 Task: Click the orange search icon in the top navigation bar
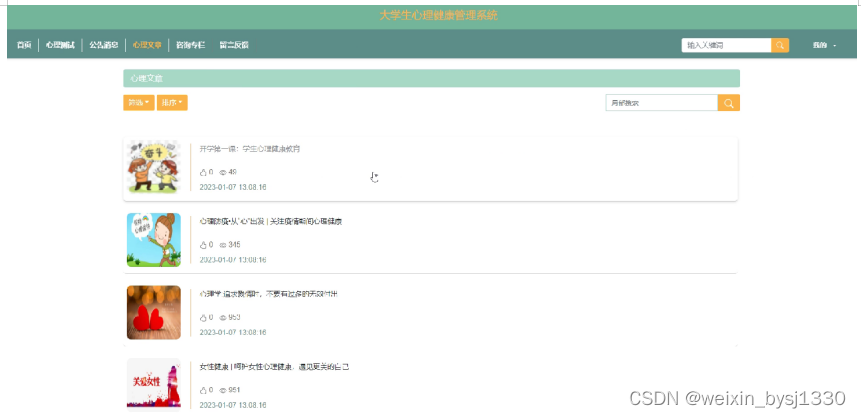point(780,45)
